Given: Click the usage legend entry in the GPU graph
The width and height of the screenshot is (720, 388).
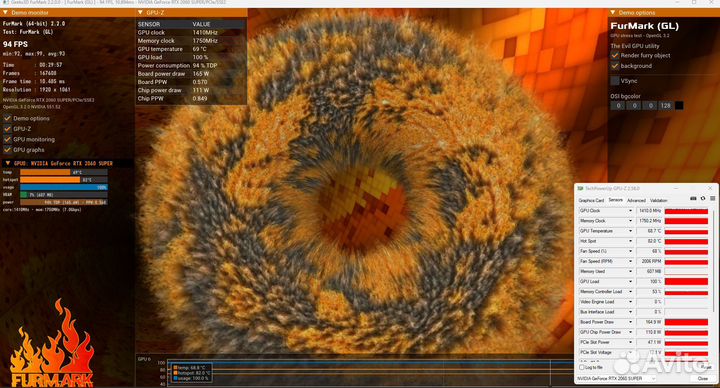Looking at the screenshot, I should click(x=191, y=378).
